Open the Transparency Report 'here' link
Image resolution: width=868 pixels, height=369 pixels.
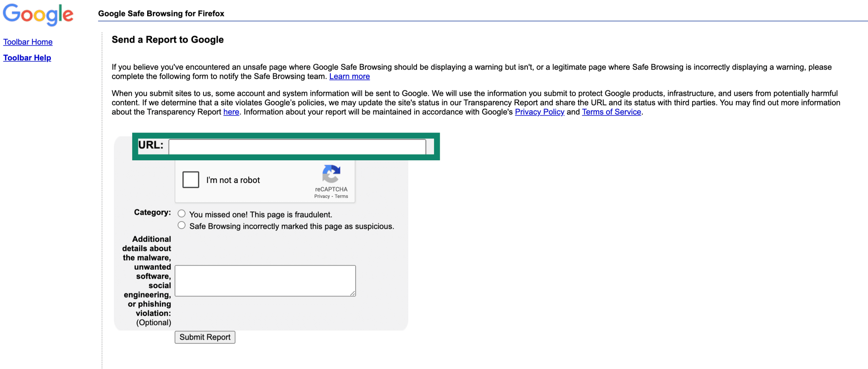231,112
